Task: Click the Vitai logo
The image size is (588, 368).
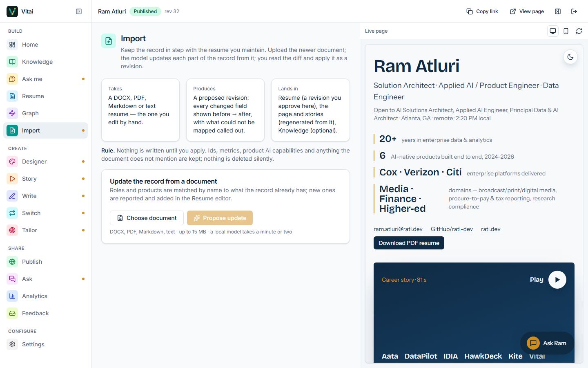Action: (12, 11)
